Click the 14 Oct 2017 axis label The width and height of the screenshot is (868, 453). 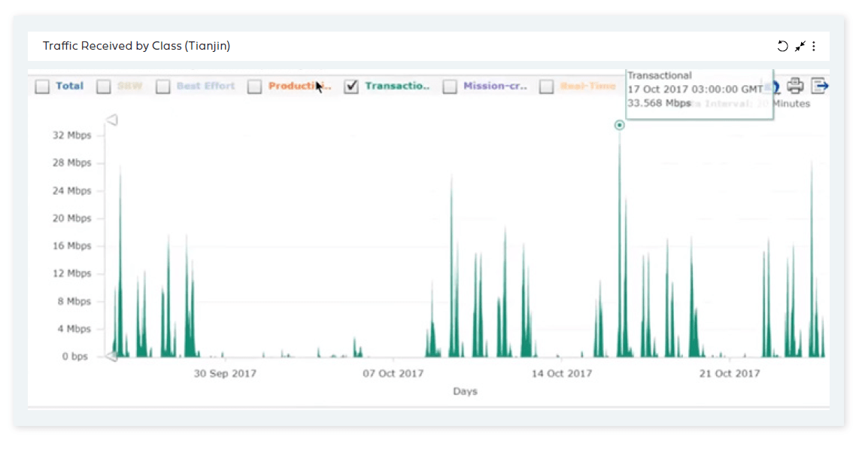(x=562, y=373)
